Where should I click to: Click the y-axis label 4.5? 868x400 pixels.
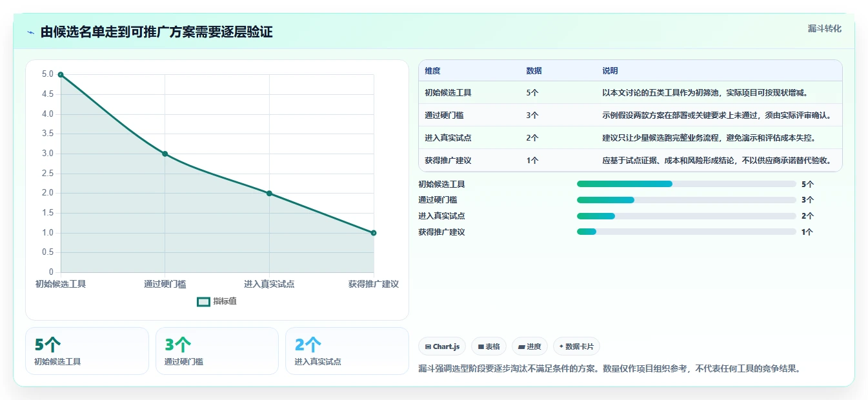(x=48, y=94)
